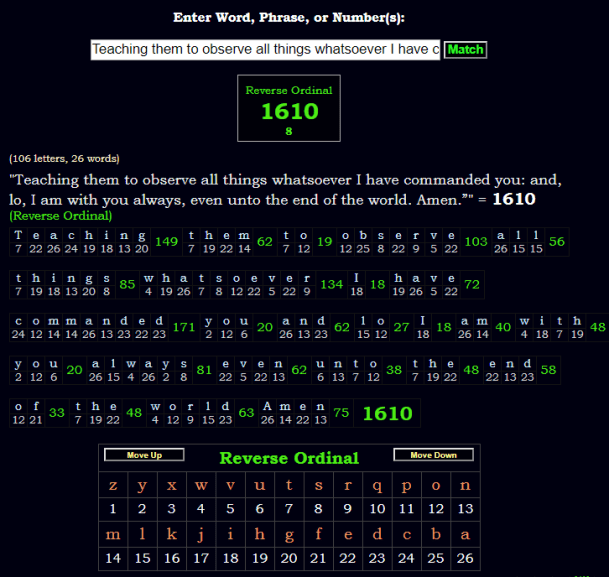This screenshot has height=577, width=609.
Task: Click the green (Reverse Ordinal) label under the phrase
Action: (60, 215)
